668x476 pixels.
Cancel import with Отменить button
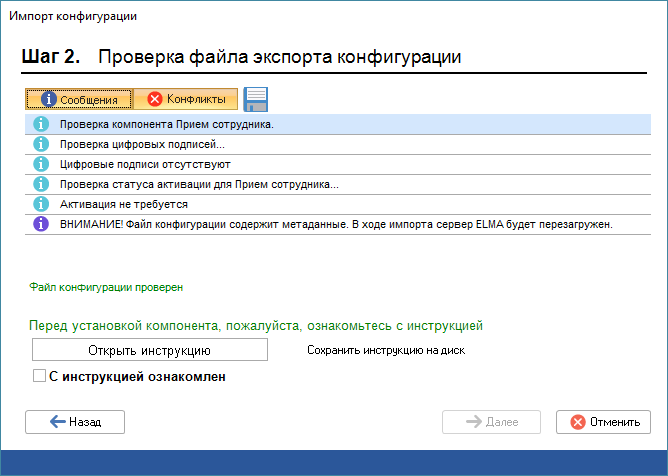point(603,422)
